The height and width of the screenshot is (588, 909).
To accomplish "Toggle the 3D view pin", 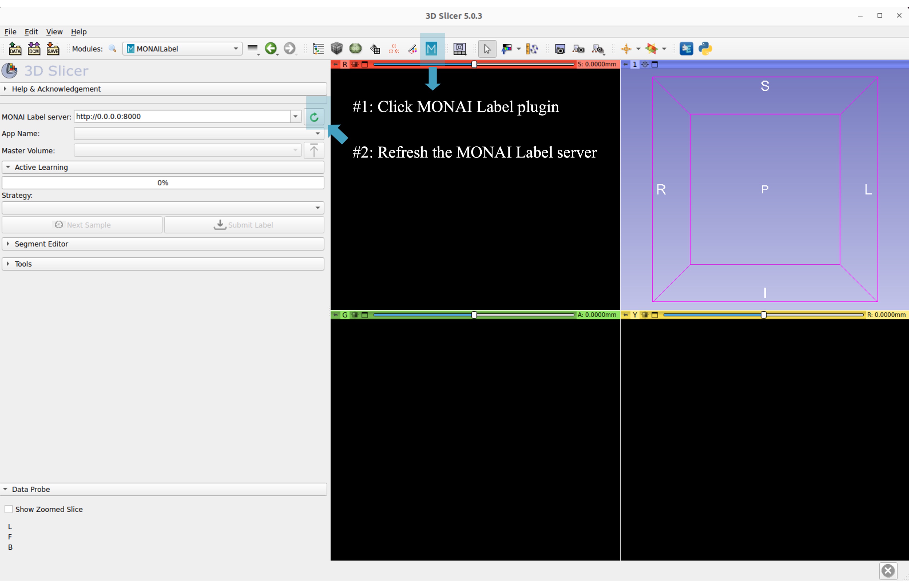I will coord(626,65).
